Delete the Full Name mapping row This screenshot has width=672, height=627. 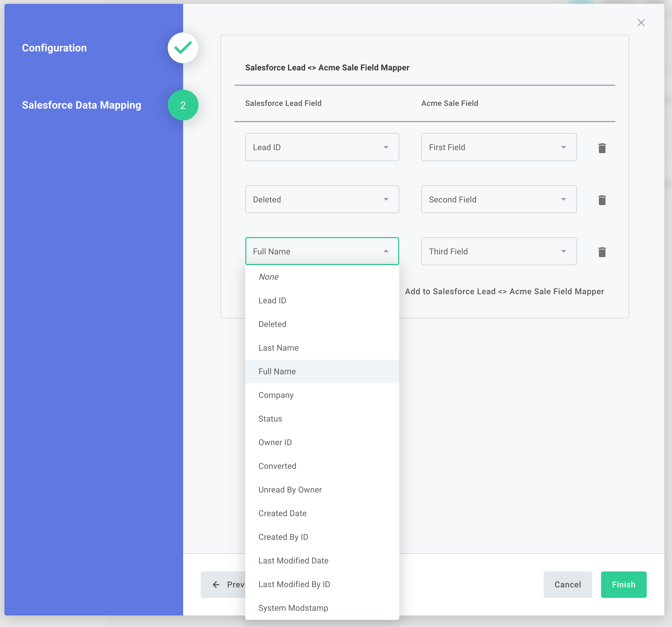click(x=602, y=252)
